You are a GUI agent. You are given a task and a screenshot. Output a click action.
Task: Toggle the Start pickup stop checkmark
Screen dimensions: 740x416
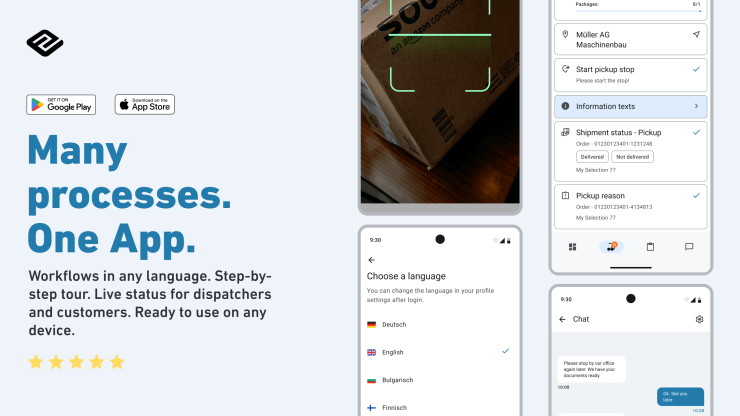coord(696,69)
